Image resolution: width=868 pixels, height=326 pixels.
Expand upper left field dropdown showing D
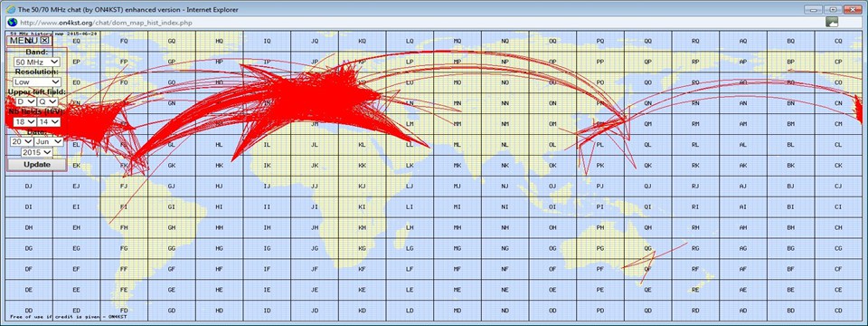point(24,102)
